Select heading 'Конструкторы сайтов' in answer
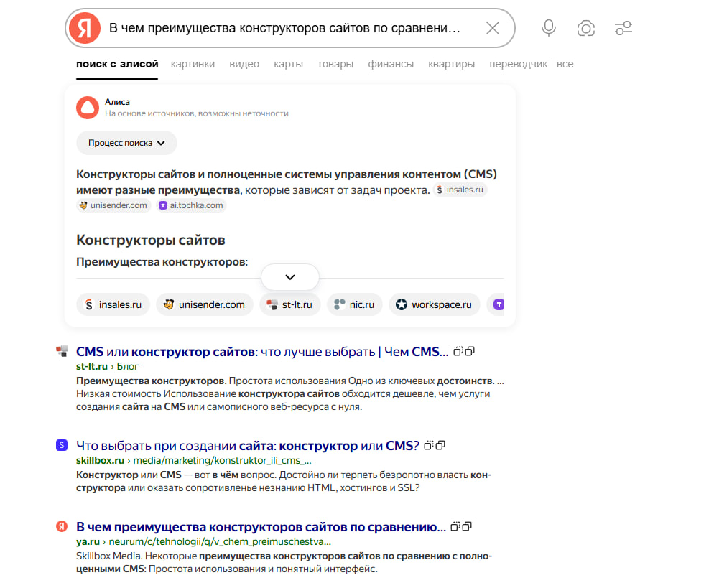The image size is (714, 588). (x=151, y=240)
